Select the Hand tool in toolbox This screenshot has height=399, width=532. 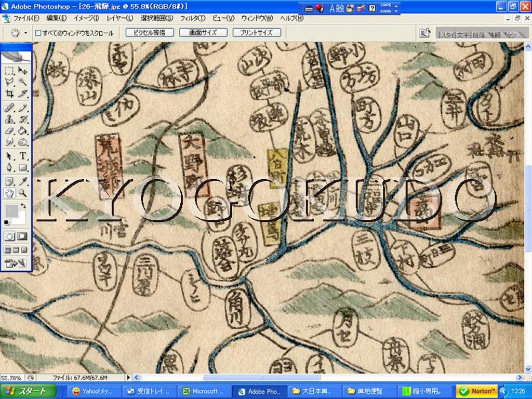tap(9, 193)
